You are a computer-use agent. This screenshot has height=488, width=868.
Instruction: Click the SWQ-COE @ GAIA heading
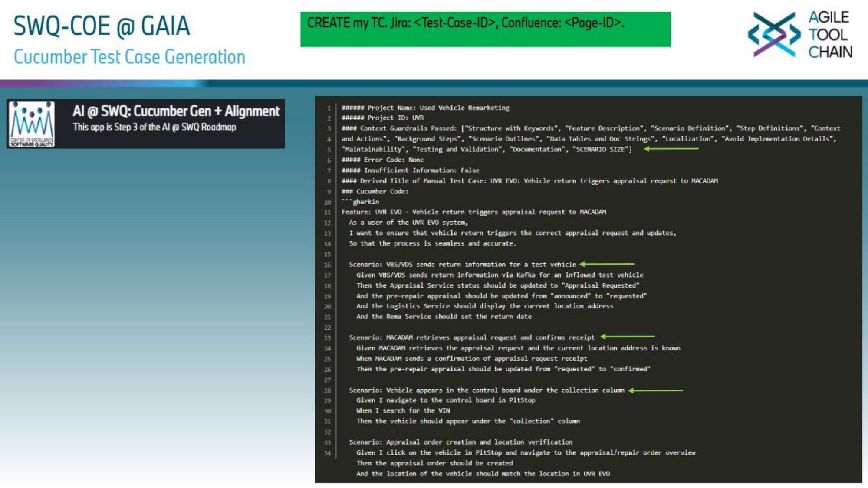[x=102, y=26]
